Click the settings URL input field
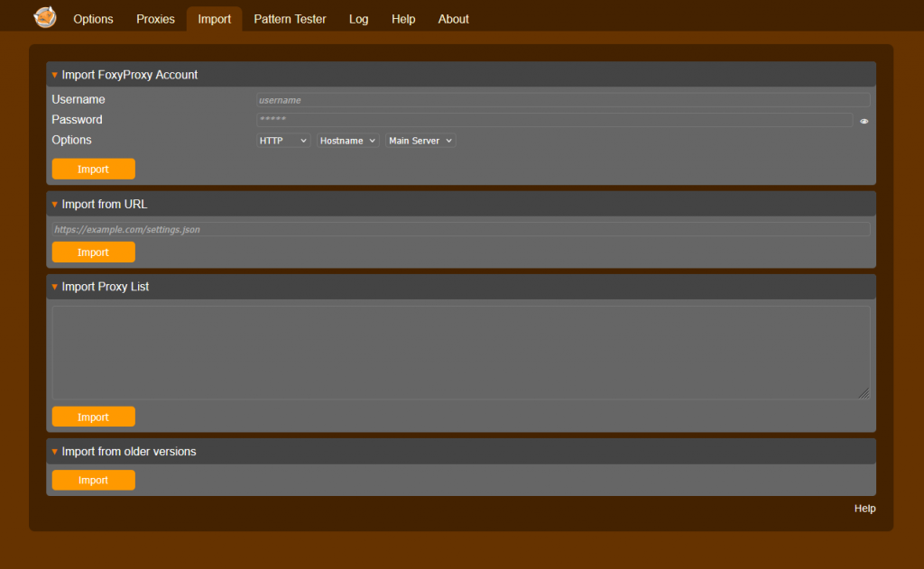This screenshot has width=924, height=569. (x=461, y=229)
